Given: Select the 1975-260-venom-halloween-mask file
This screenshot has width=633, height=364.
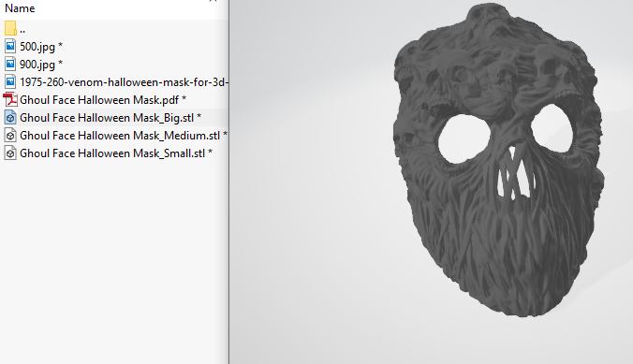Looking at the screenshot, I should [x=124, y=82].
